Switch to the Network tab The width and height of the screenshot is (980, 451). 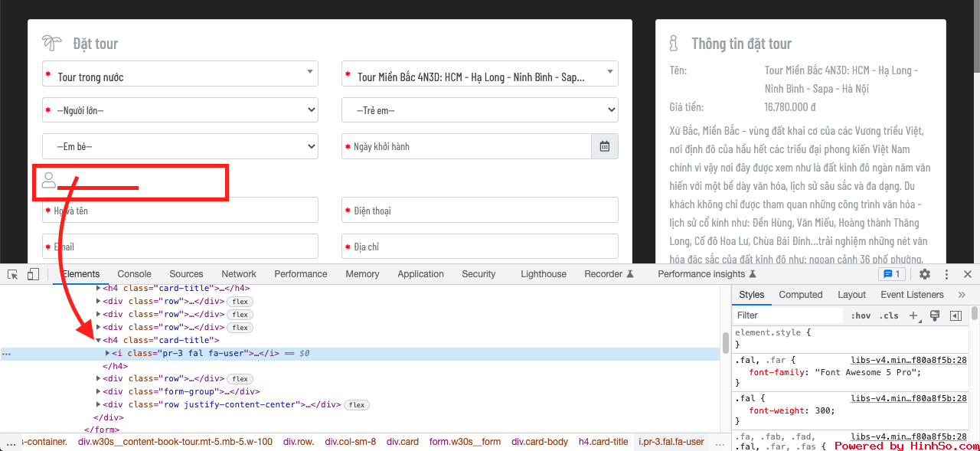coord(239,274)
